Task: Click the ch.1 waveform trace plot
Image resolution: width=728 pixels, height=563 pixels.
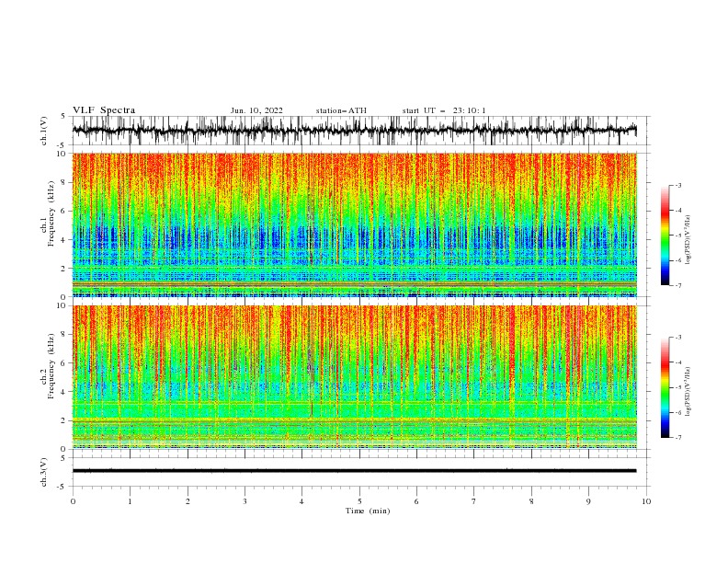Action: click(x=354, y=131)
